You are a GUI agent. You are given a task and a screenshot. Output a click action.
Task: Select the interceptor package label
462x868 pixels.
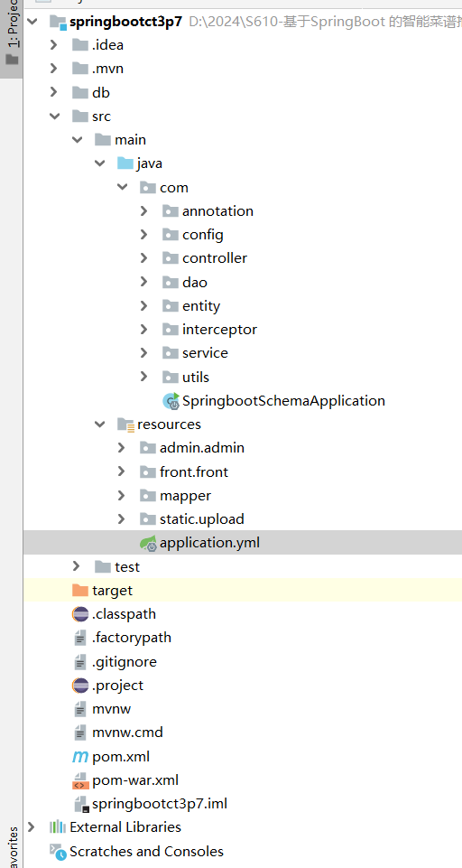point(219,330)
